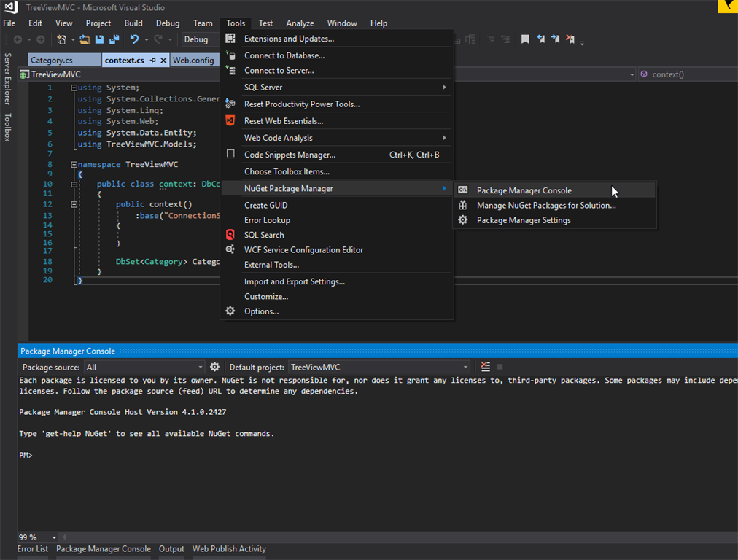738x560 pixels.
Task: Toggle a bookmark on the current line
Action: pyautogui.click(x=525, y=39)
